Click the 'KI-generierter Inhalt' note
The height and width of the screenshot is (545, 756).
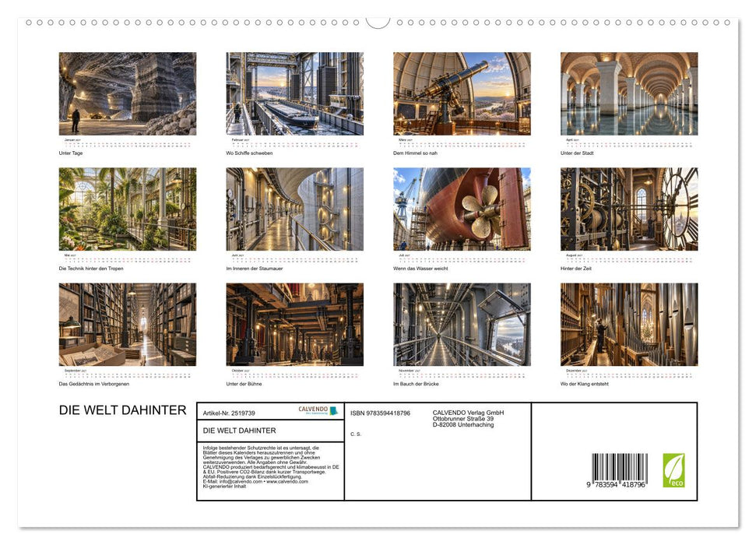(225, 486)
